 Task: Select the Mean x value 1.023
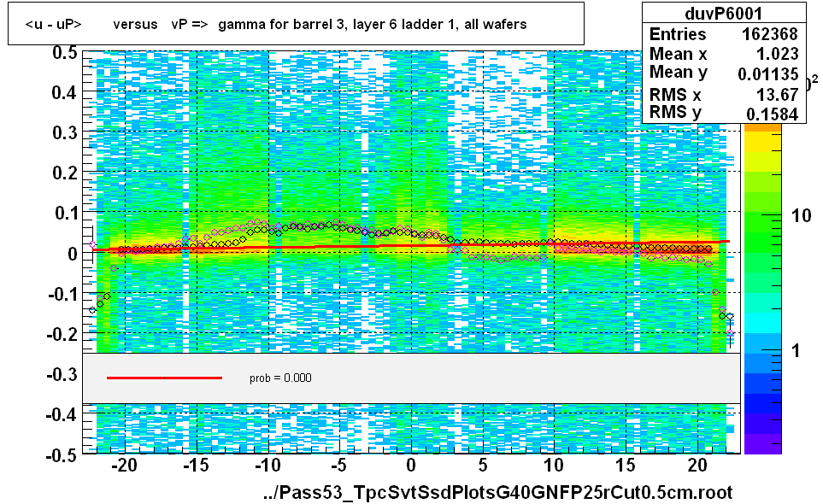click(x=777, y=54)
